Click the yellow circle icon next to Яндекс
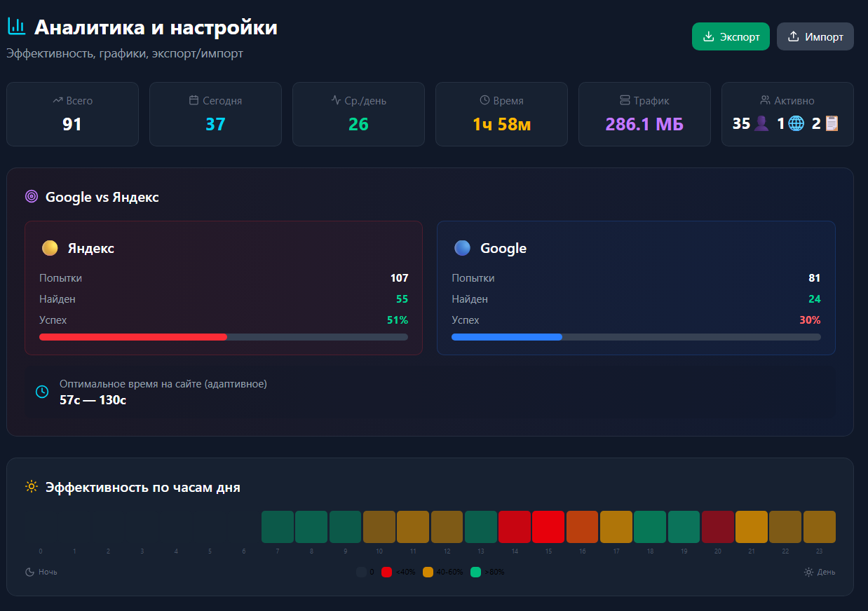The image size is (868, 611). [50, 248]
